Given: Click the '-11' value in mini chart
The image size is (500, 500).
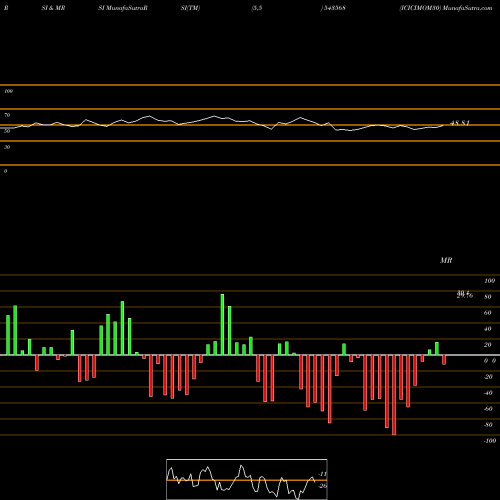Looking at the screenshot, I should coord(322,474).
